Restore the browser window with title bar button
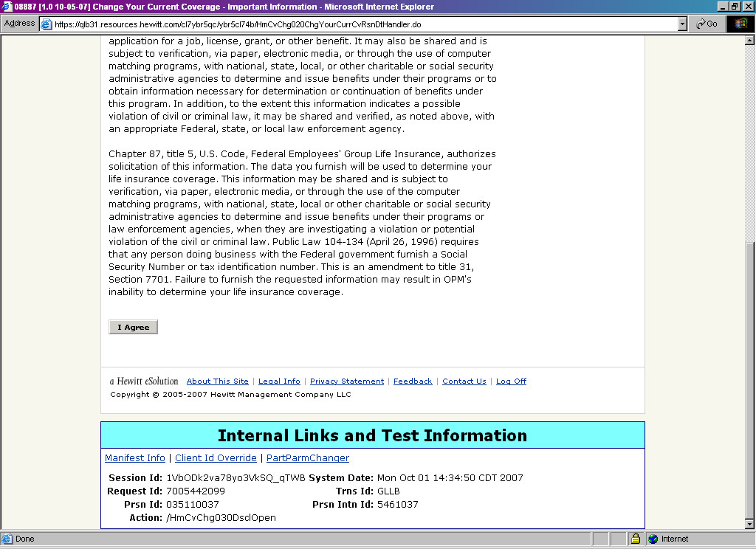756x549 pixels. pos(735,6)
